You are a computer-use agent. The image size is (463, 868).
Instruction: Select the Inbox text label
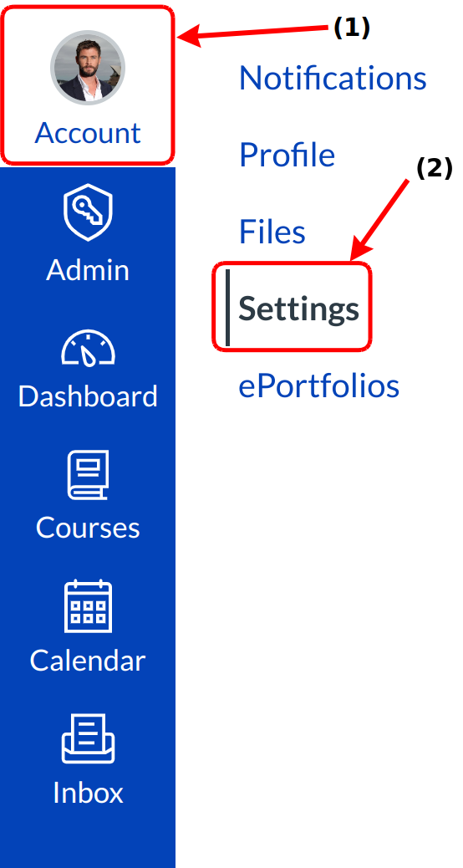click(88, 792)
